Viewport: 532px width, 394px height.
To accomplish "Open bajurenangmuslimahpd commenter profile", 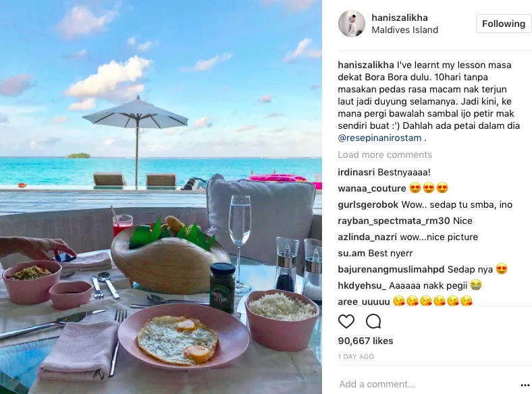I will [x=391, y=270].
